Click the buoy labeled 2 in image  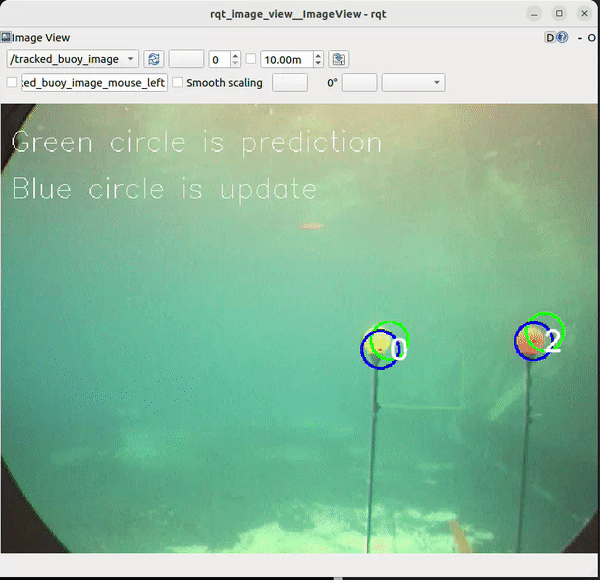[531, 341]
